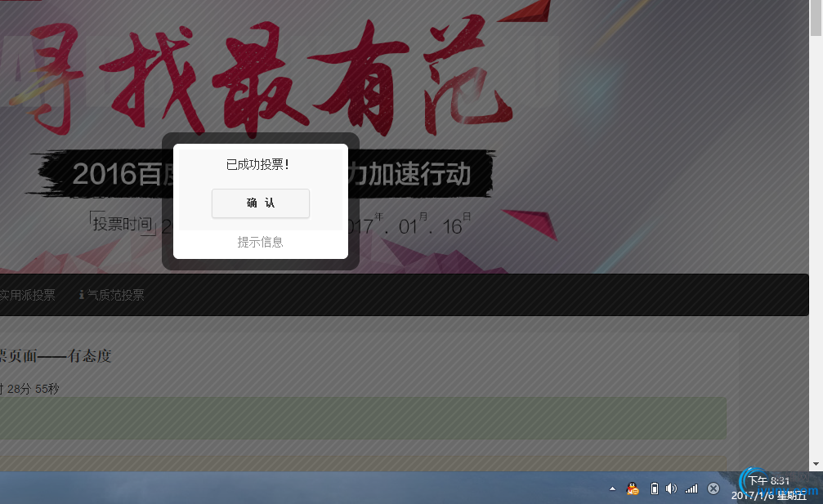The width and height of the screenshot is (823, 504).
Task: Select the info icon beside 气质范投票
Action: coord(80,295)
